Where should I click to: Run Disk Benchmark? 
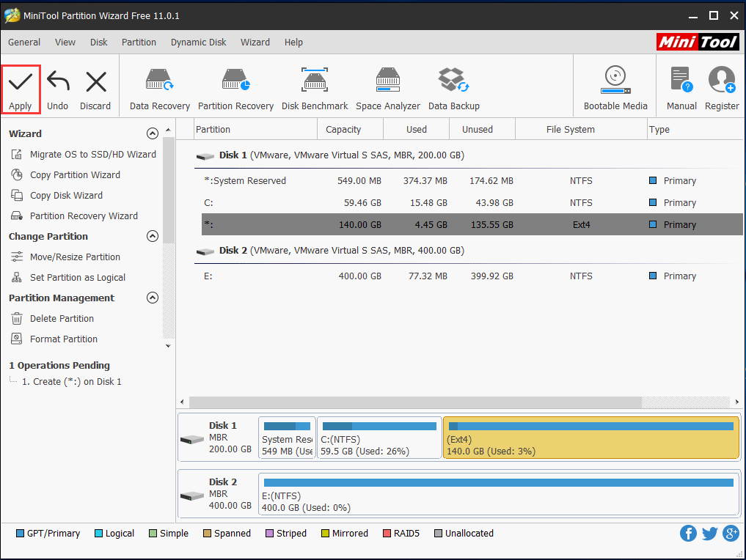[x=315, y=90]
